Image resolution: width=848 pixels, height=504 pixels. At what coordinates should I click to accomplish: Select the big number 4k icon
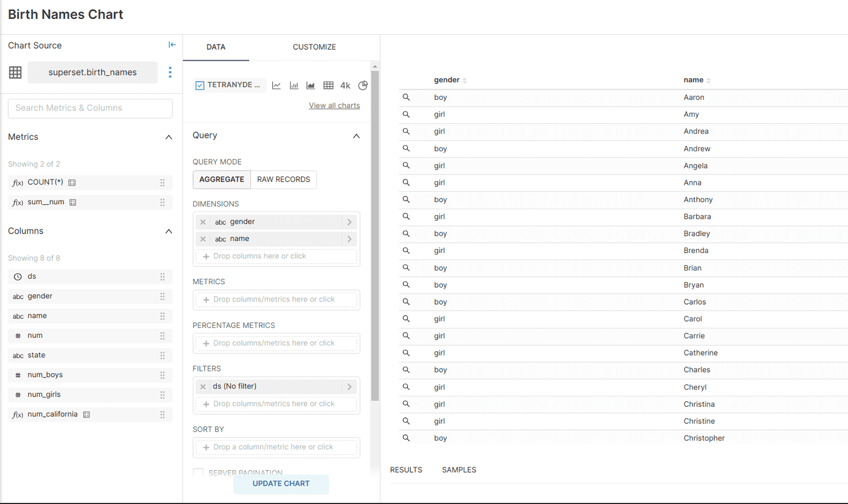pyautogui.click(x=346, y=85)
